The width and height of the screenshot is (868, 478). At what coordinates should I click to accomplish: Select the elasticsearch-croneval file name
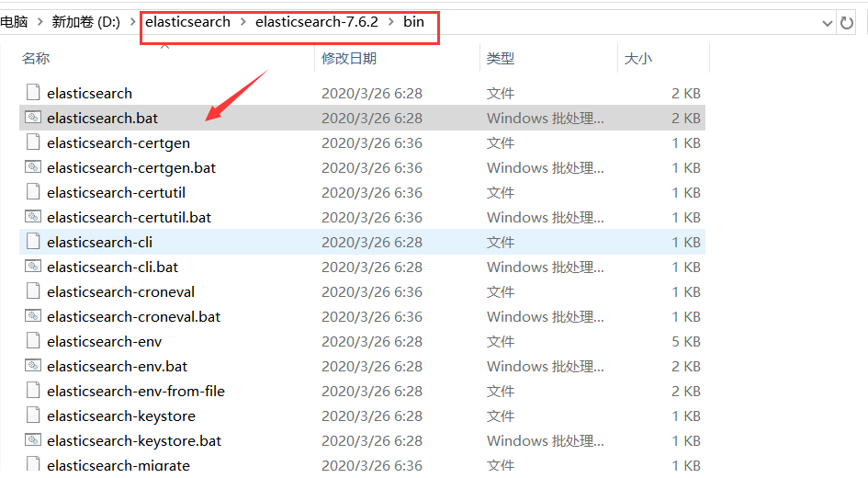coord(120,292)
